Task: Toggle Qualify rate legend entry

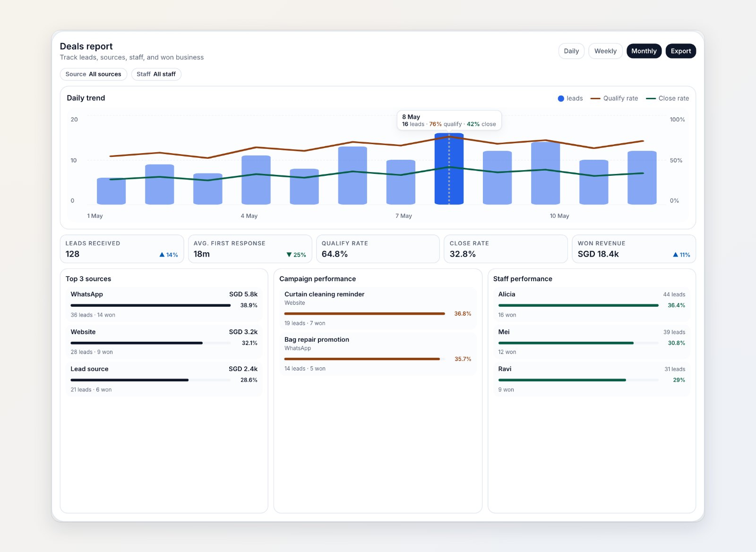Action: [614, 98]
